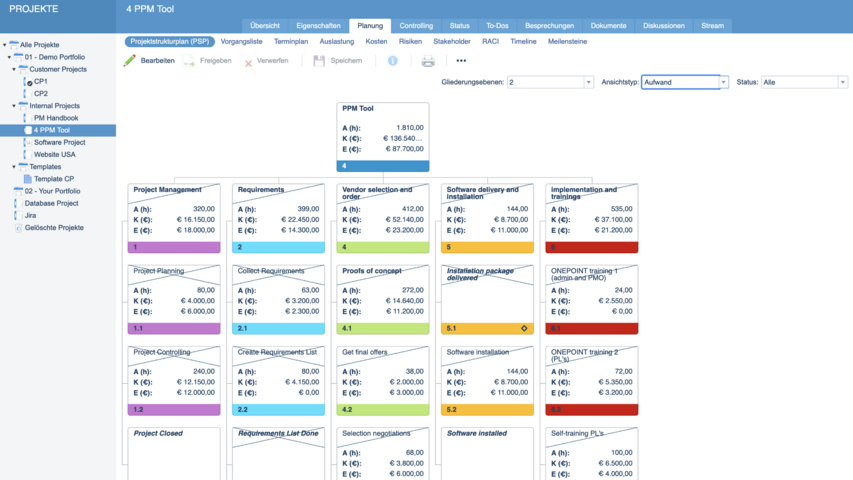Collapse the Customer Projects tree folder
The width and height of the screenshot is (853, 480).
pos(14,70)
